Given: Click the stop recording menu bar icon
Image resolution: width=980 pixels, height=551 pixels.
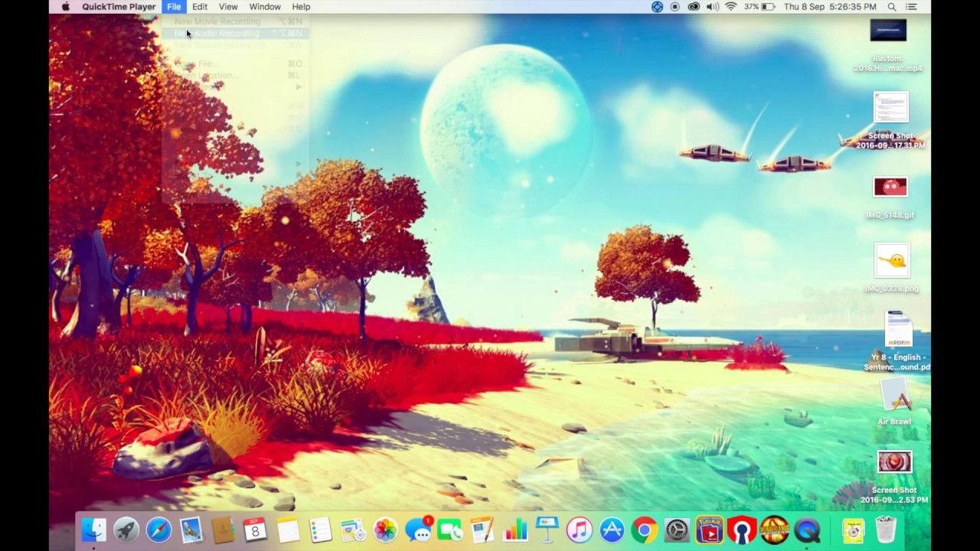Looking at the screenshot, I should point(675,7).
